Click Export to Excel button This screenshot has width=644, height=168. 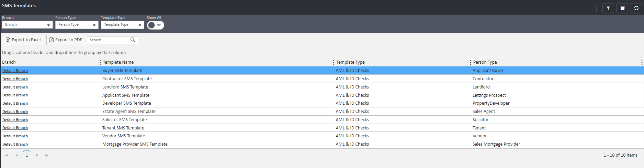tap(24, 40)
